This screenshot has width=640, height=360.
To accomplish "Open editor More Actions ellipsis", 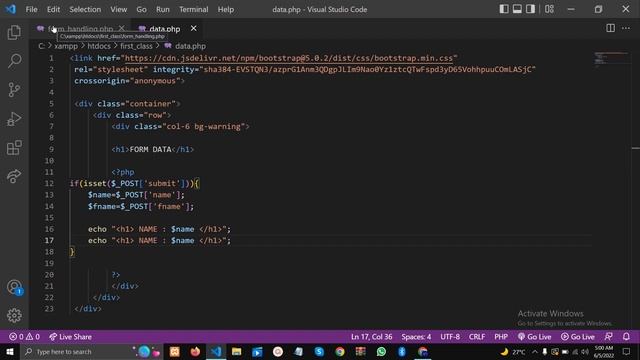I will click(626, 28).
